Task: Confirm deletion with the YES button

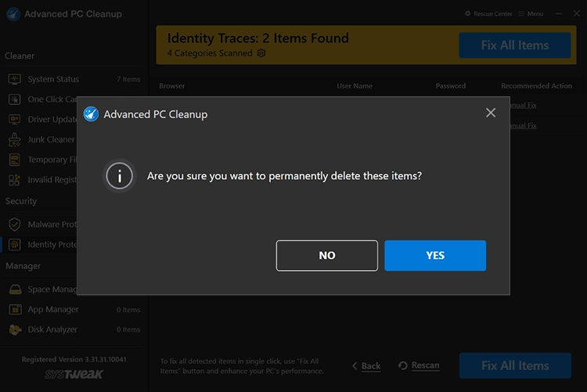Action: [435, 255]
